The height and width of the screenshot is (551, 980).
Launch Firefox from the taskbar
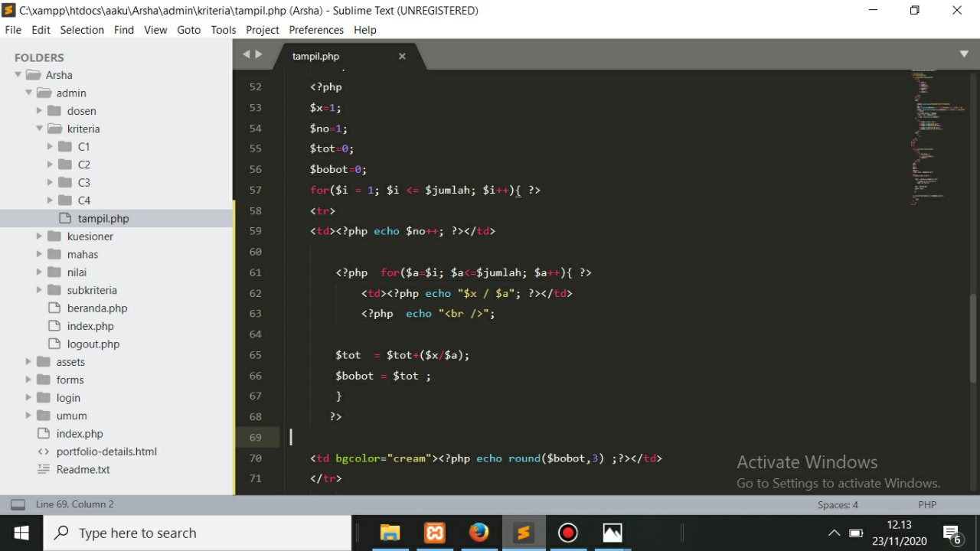(479, 533)
